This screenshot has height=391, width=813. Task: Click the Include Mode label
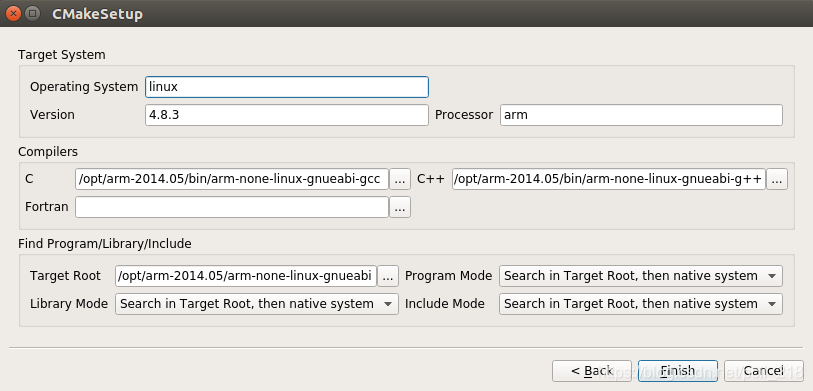click(x=445, y=304)
